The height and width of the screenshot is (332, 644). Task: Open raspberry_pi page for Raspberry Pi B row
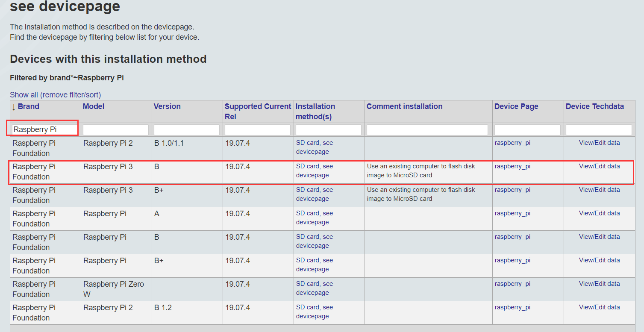pyautogui.click(x=512, y=237)
